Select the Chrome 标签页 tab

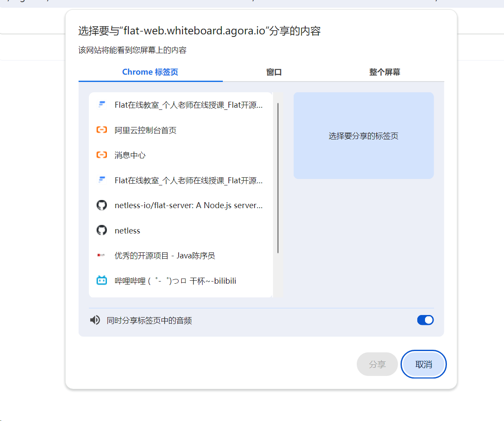point(150,72)
